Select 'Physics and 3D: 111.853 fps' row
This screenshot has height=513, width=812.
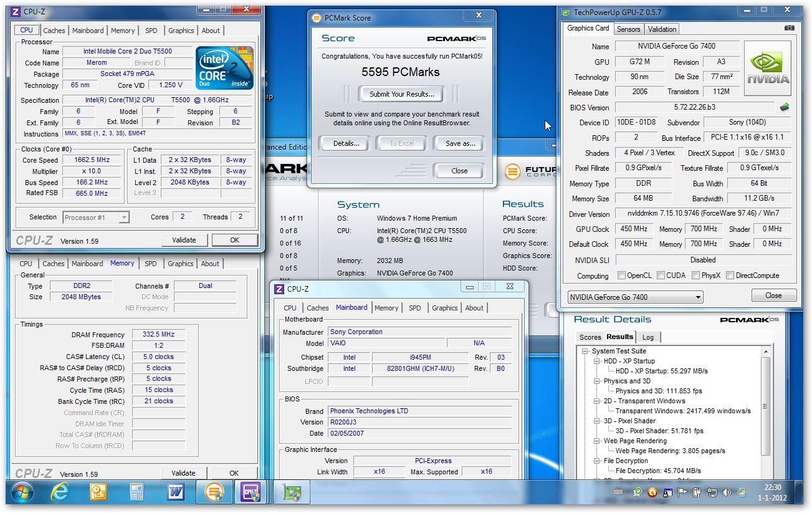[x=658, y=391]
